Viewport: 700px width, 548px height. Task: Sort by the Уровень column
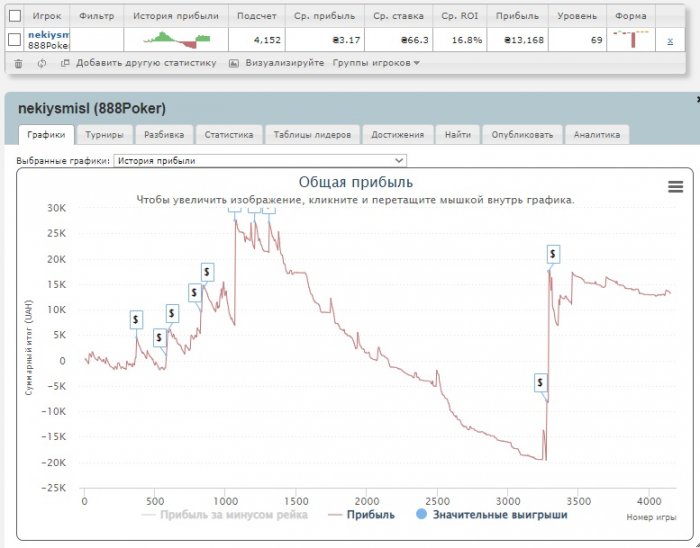(577, 16)
